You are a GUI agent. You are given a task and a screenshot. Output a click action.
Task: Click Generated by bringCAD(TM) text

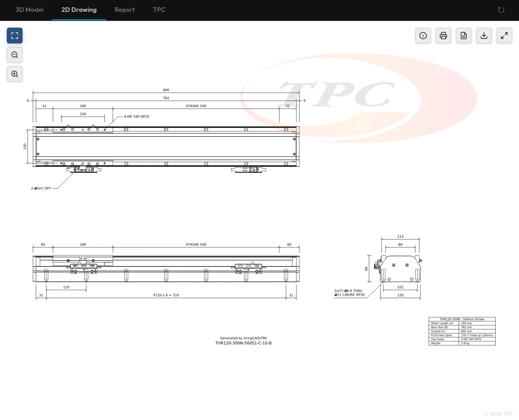(x=243, y=338)
